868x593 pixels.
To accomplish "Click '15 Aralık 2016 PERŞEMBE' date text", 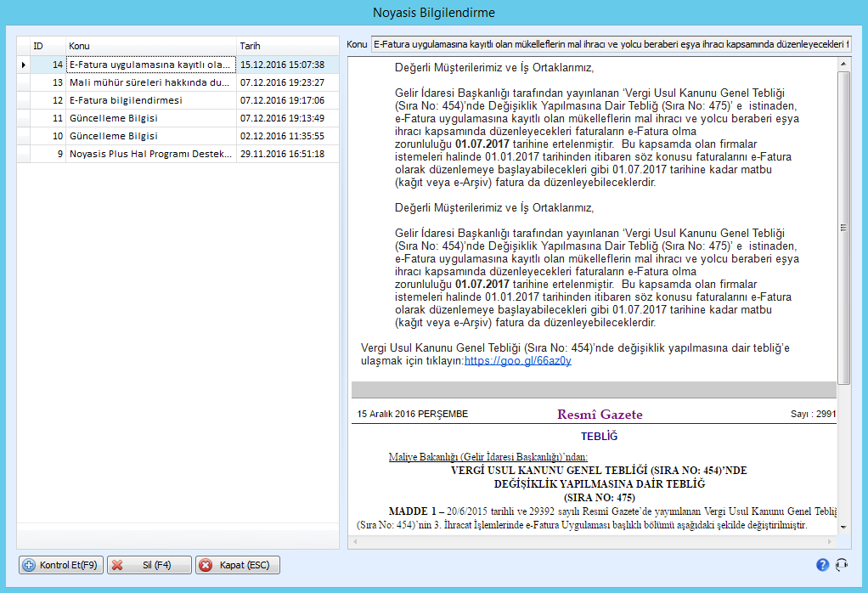I will click(x=413, y=414).
